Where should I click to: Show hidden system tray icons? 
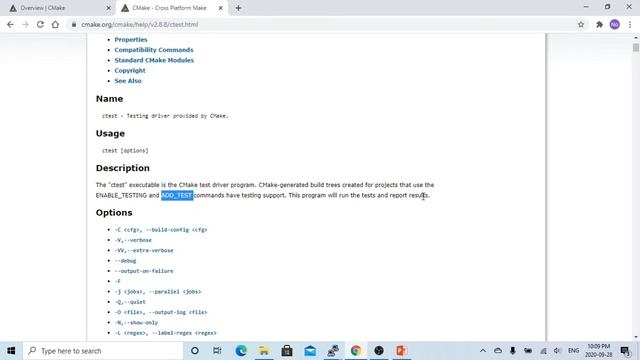coord(482,351)
